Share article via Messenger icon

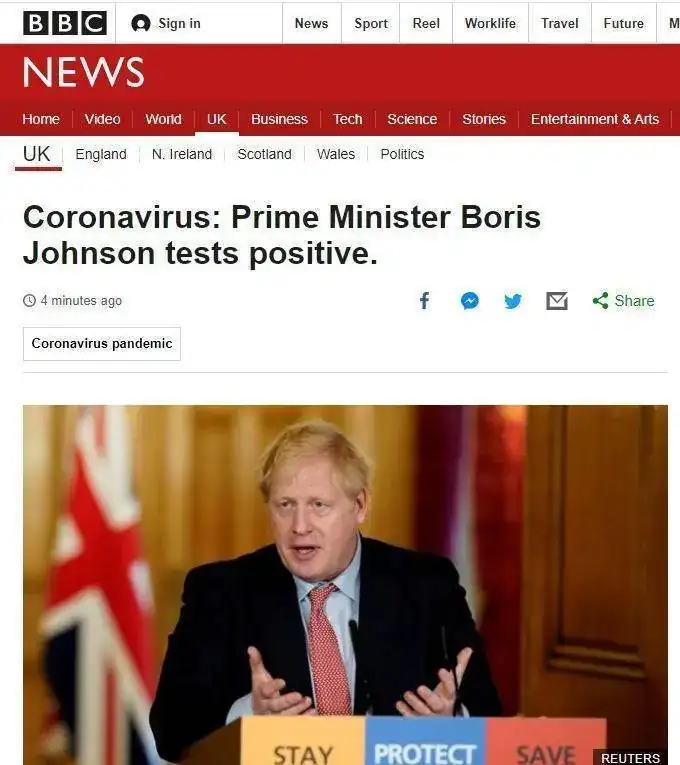click(470, 301)
